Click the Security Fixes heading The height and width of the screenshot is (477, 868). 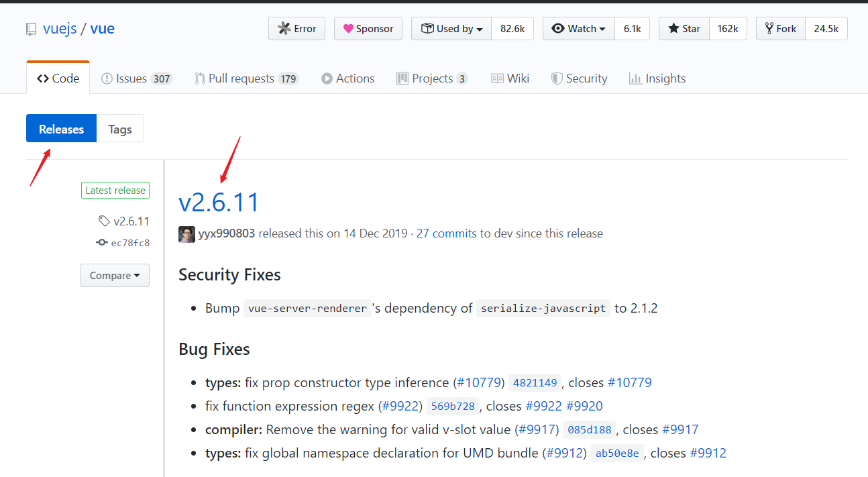pyautogui.click(x=229, y=274)
